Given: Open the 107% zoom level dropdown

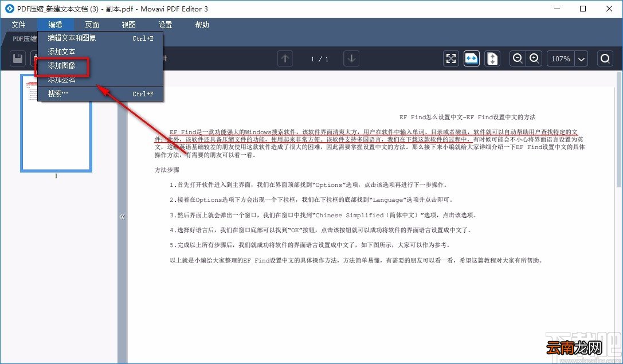Looking at the screenshot, I should click(581, 59).
